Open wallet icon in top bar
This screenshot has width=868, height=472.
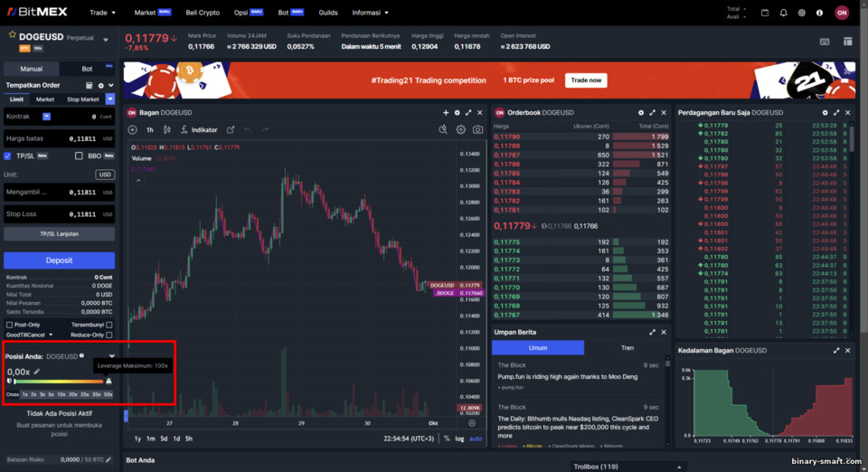[x=765, y=13]
